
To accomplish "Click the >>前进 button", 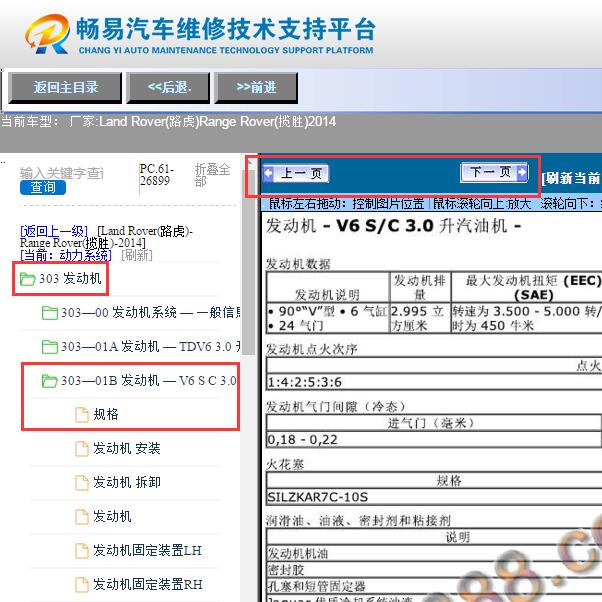I will tap(256, 88).
